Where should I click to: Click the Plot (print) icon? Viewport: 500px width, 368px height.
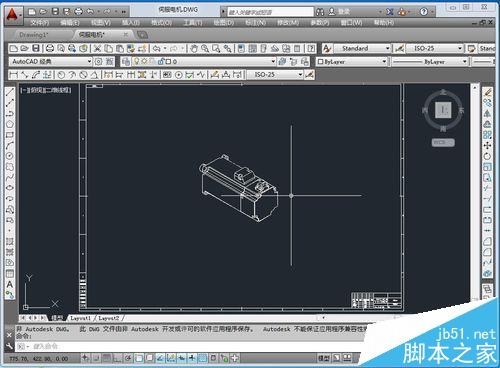[50, 48]
